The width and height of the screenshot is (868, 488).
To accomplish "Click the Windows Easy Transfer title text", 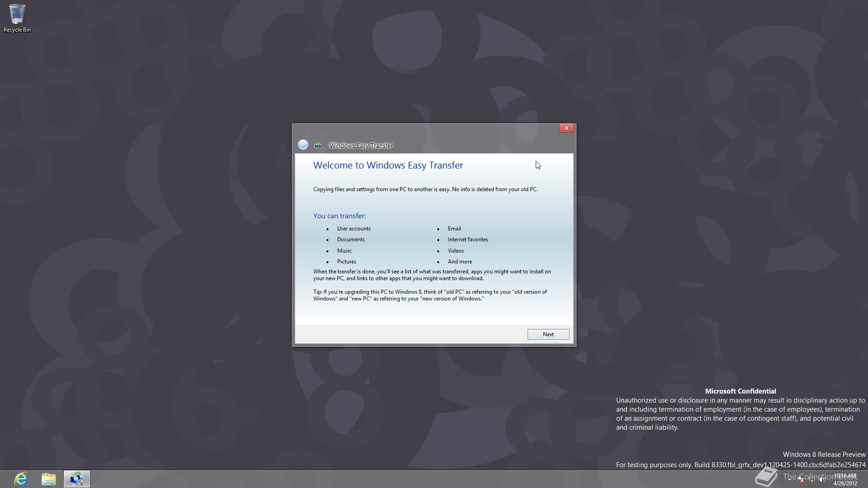I will 361,145.
